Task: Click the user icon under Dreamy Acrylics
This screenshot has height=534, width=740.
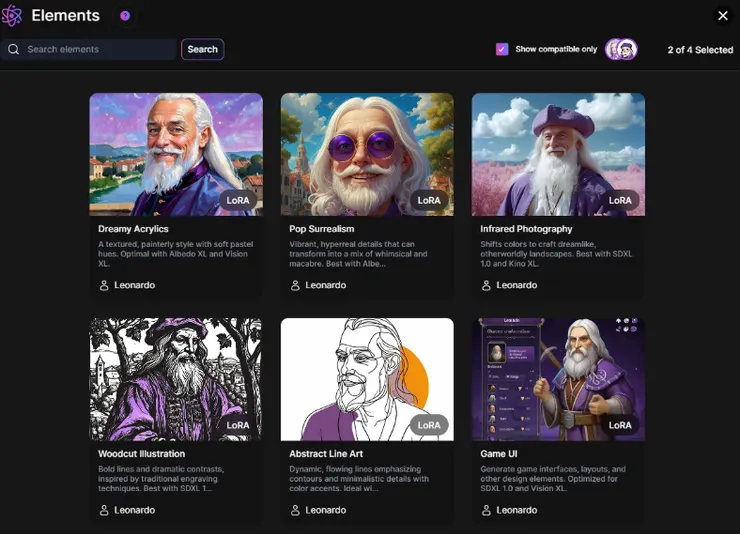Action: pos(104,285)
